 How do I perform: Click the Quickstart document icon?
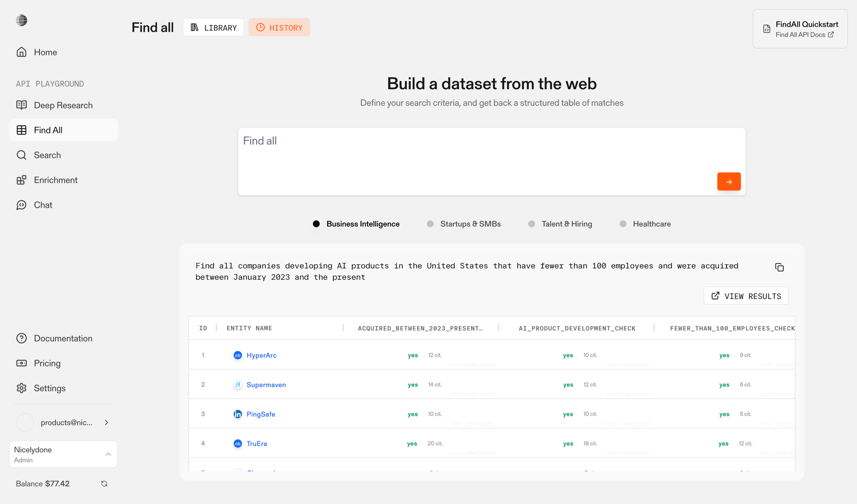click(x=767, y=29)
